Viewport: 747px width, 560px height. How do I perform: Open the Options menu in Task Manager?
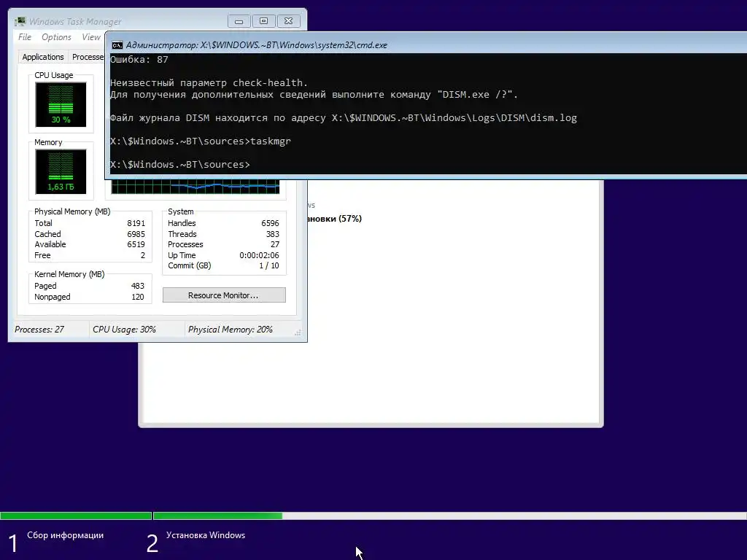(x=56, y=37)
